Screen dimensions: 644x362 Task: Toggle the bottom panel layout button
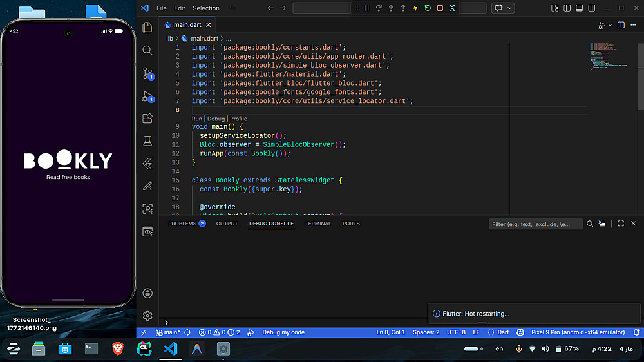pos(580,8)
